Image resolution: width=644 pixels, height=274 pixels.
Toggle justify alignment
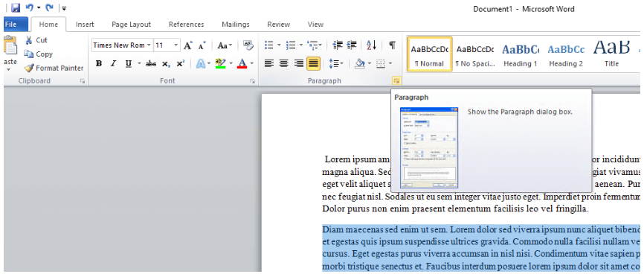313,63
